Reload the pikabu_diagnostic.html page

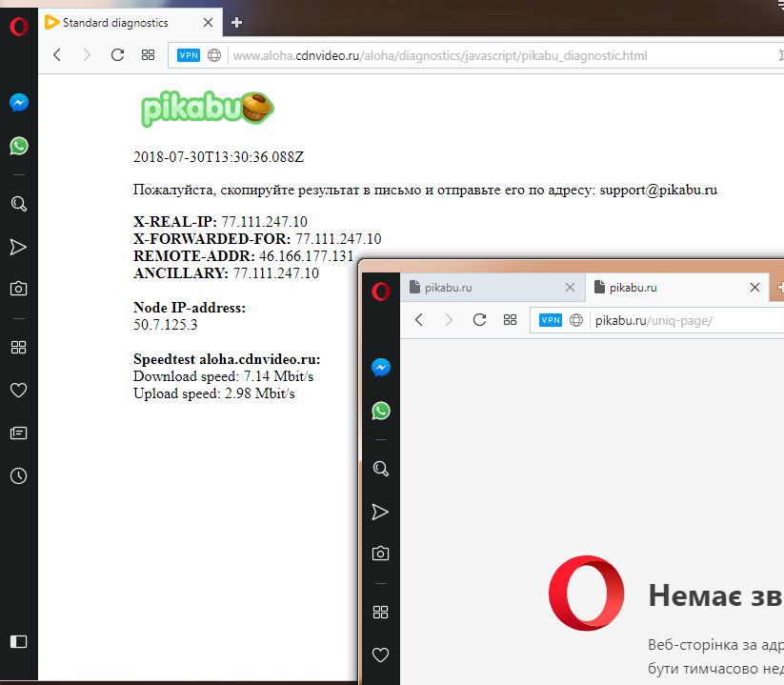pyautogui.click(x=117, y=55)
